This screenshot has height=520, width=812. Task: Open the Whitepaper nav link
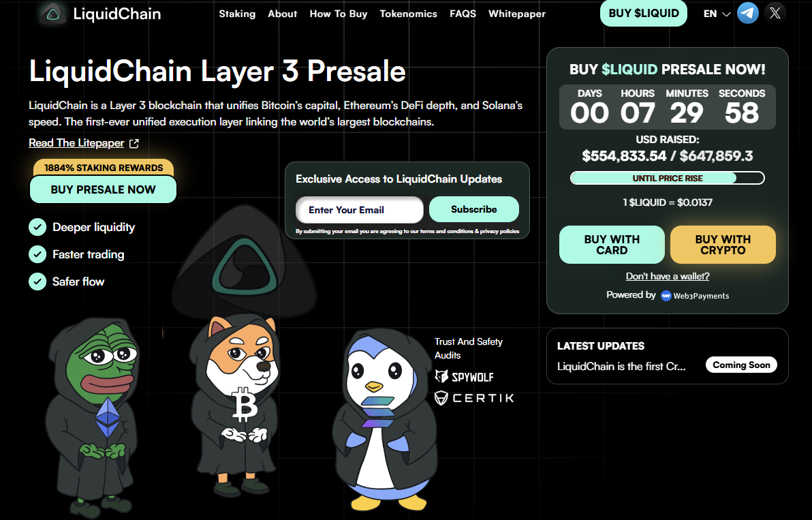pos(517,14)
